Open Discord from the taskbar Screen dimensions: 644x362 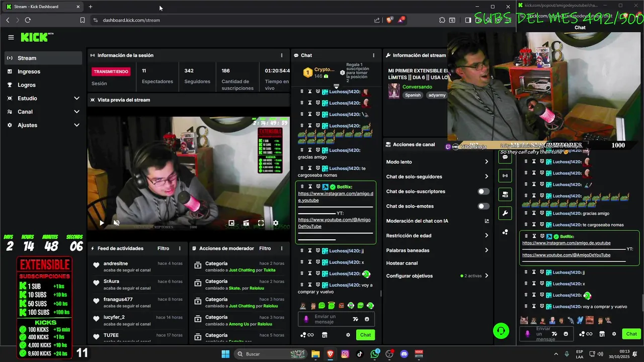point(404,354)
